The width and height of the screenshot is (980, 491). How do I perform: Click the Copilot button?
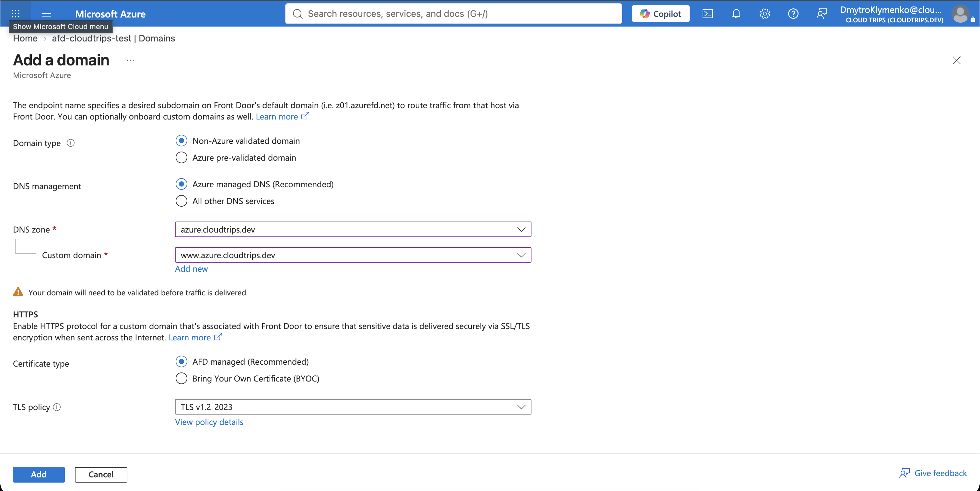660,14
